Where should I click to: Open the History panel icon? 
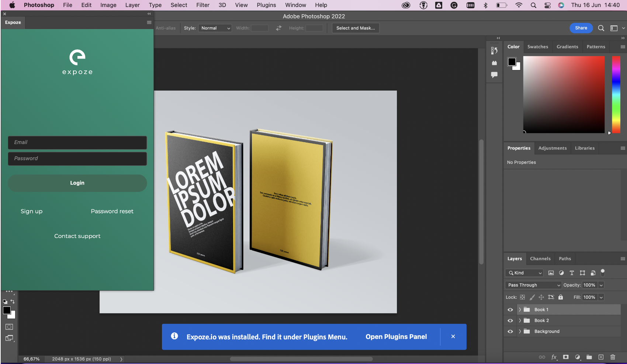coord(494,50)
